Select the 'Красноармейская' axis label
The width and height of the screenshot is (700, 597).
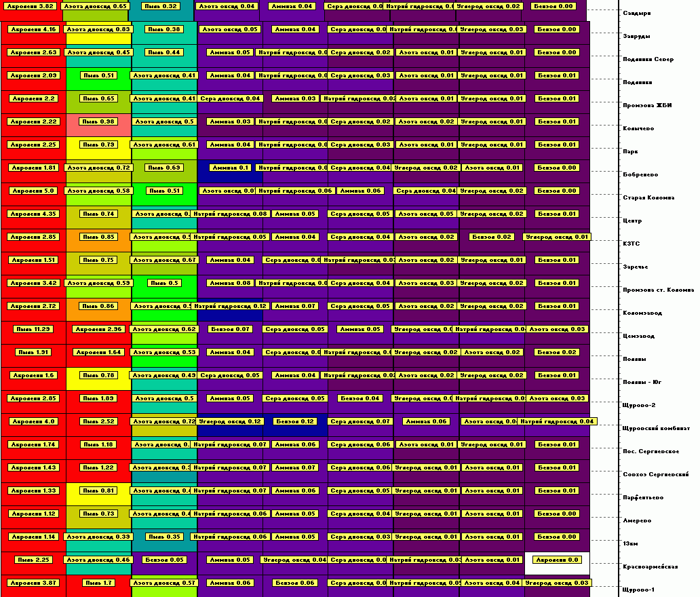[x=650, y=566]
